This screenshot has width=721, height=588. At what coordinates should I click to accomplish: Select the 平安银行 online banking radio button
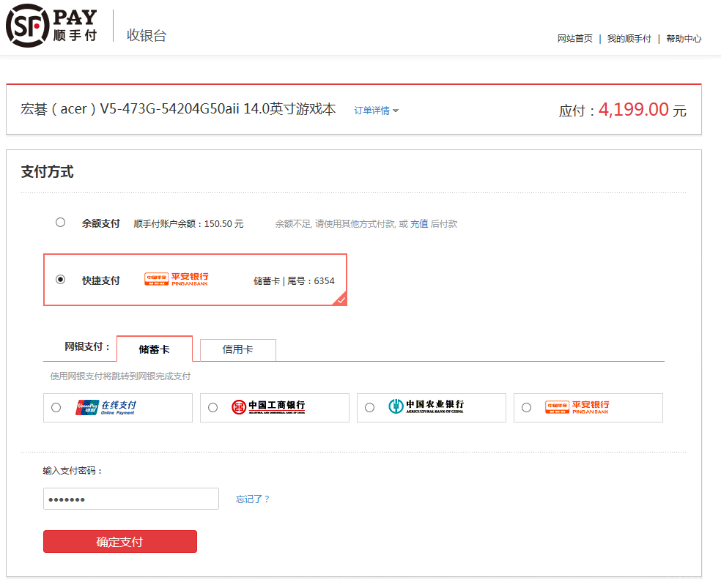pyautogui.click(x=527, y=407)
